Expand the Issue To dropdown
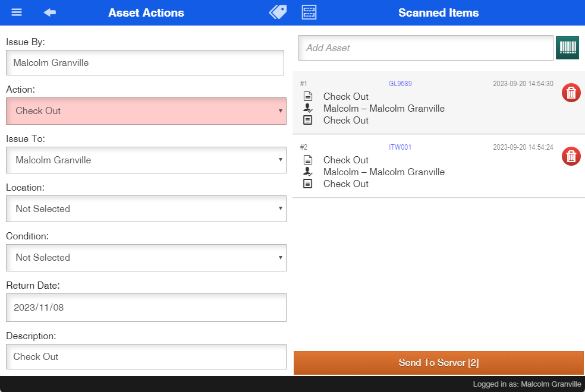Screen dimensions: 585x392 point(146,160)
